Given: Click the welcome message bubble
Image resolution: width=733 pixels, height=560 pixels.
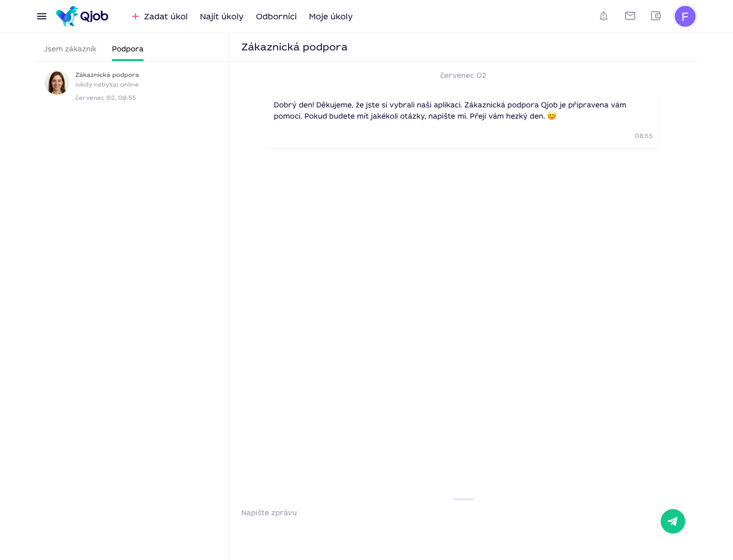Looking at the screenshot, I should pyautogui.click(x=463, y=121).
